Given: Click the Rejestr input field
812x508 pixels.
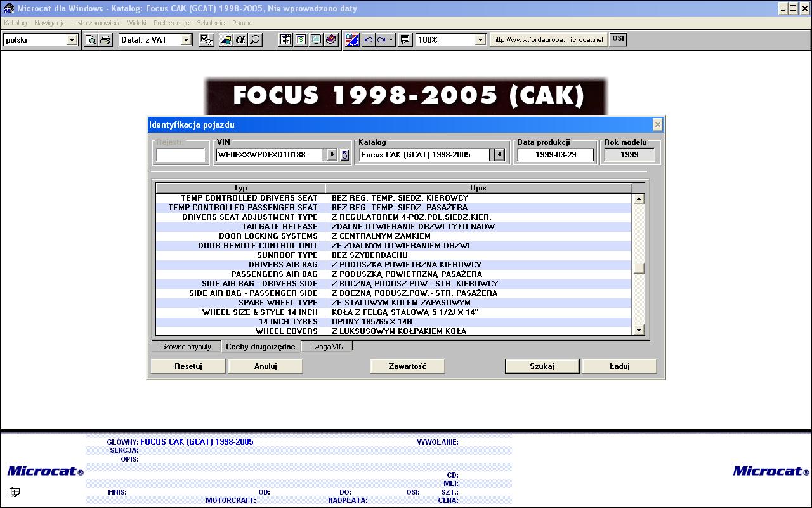Looking at the screenshot, I should [181, 155].
